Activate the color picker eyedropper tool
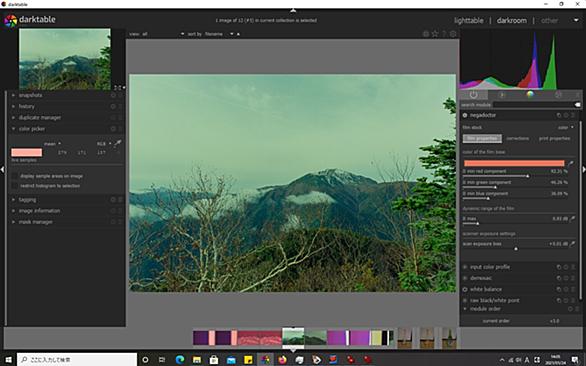586x366 pixels. (x=118, y=143)
